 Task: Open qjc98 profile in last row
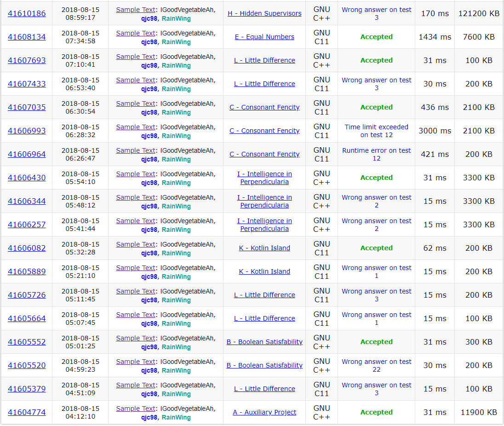point(149,417)
